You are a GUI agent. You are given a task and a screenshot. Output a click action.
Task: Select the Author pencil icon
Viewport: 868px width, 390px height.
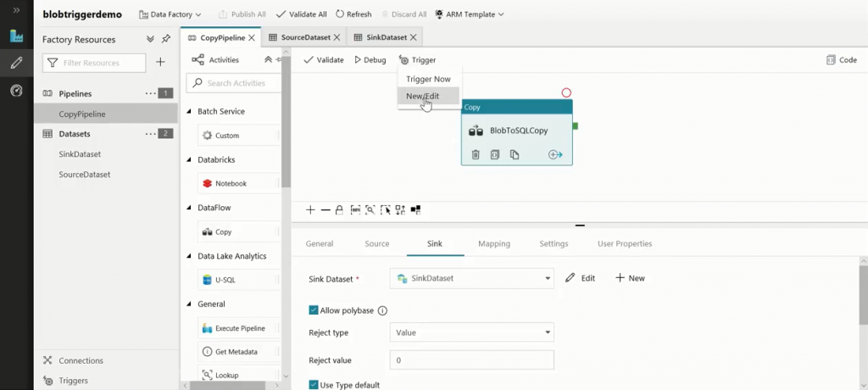[x=17, y=63]
